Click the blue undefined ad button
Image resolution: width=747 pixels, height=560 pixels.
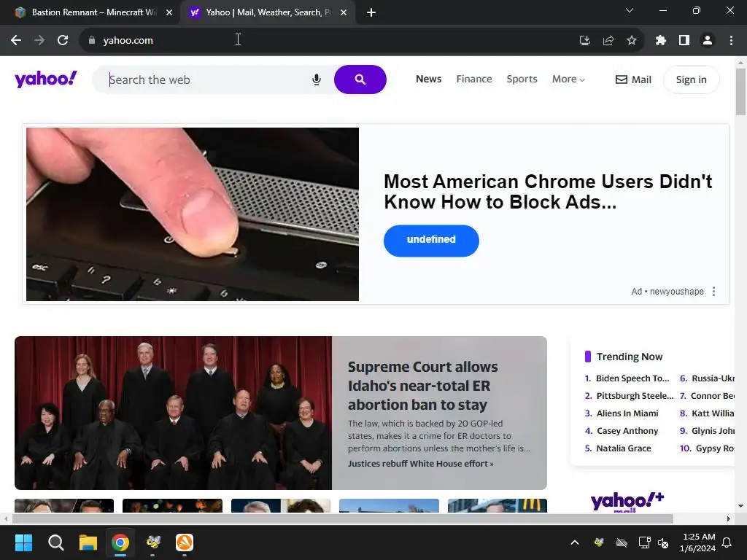tap(431, 241)
